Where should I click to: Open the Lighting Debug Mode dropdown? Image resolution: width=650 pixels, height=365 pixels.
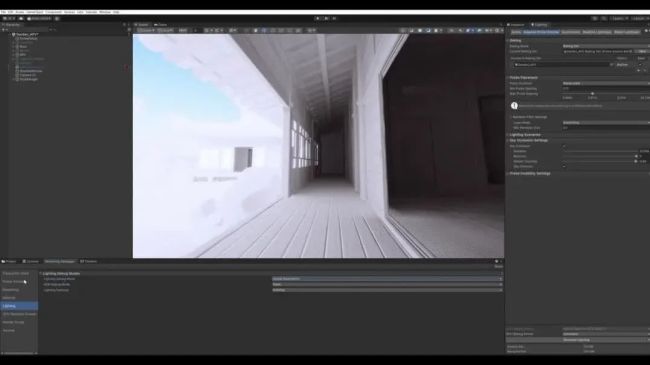point(387,279)
